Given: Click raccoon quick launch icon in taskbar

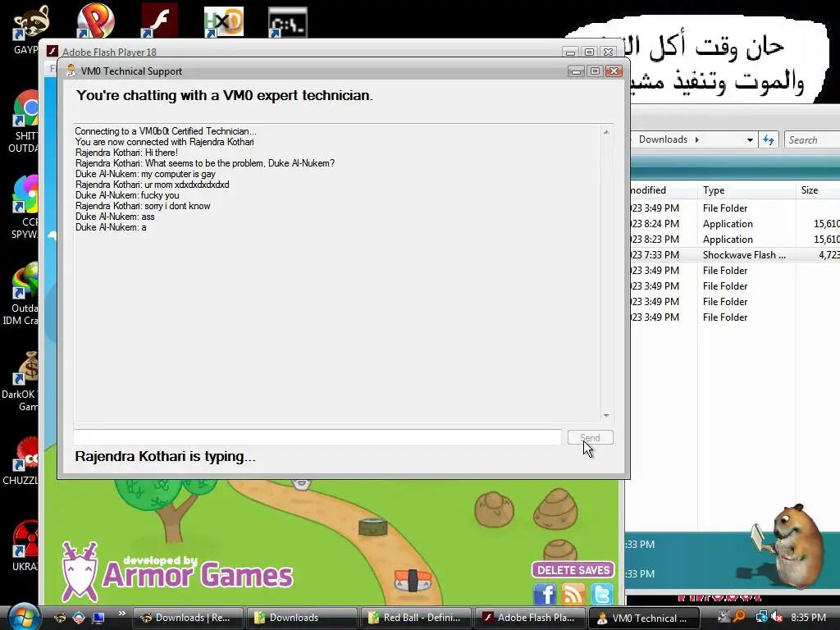Looking at the screenshot, I should [59, 618].
